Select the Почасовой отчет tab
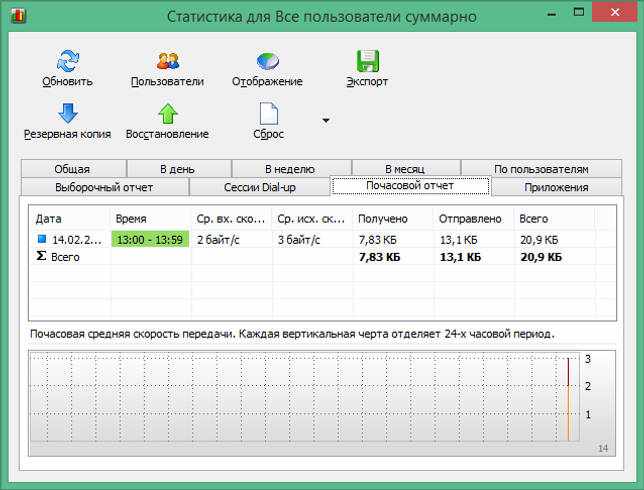 (x=410, y=186)
